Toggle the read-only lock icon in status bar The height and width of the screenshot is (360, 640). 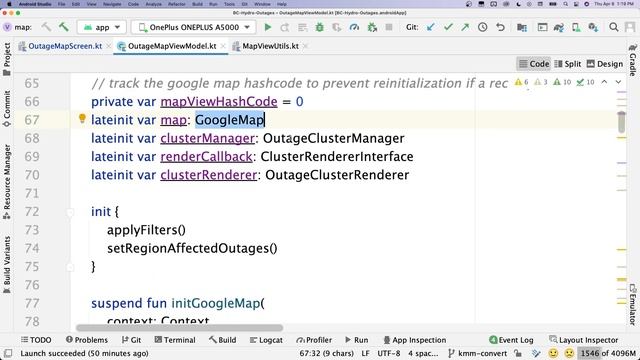[518, 353]
